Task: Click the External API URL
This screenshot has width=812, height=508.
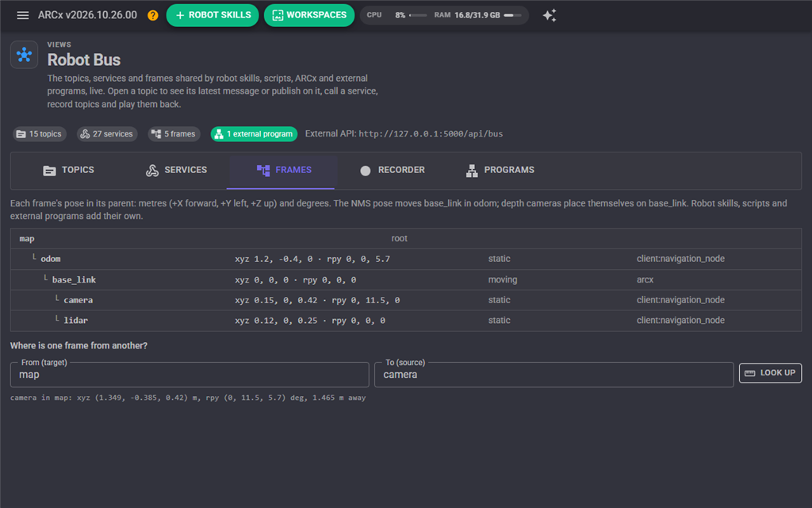Action: (431, 133)
